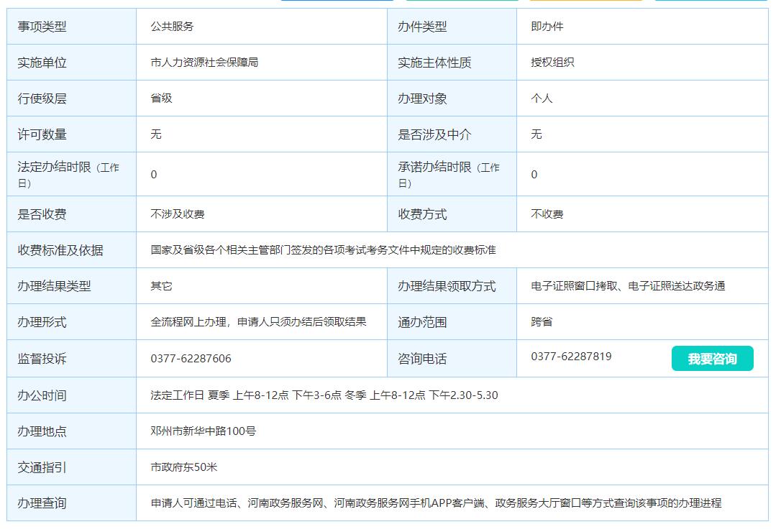Click 市人力资源社会保障局 text

point(205,63)
